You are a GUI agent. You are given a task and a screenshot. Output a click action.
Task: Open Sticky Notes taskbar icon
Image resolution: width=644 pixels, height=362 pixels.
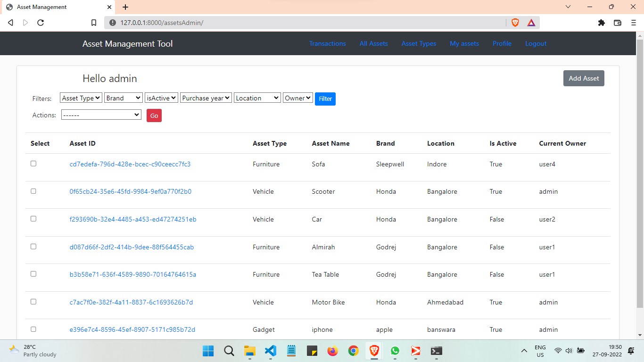(312, 351)
